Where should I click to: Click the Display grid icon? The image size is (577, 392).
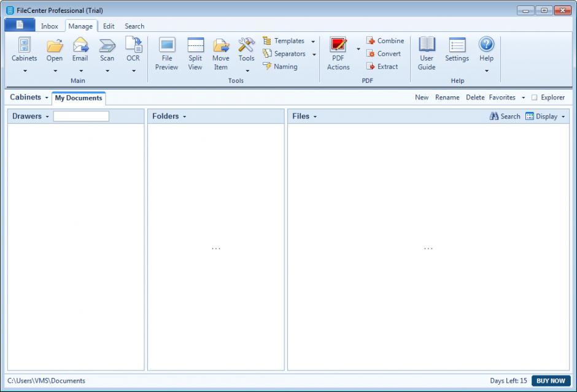[530, 116]
